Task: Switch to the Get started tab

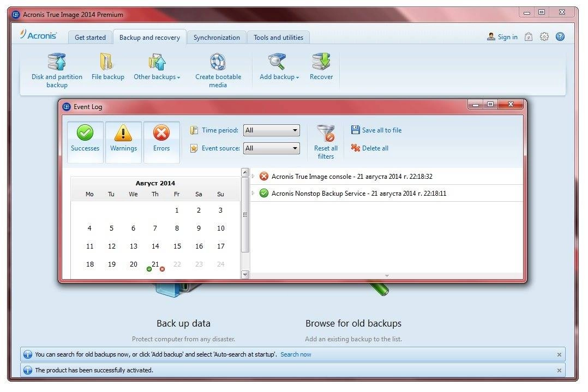Action: point(90,38)
